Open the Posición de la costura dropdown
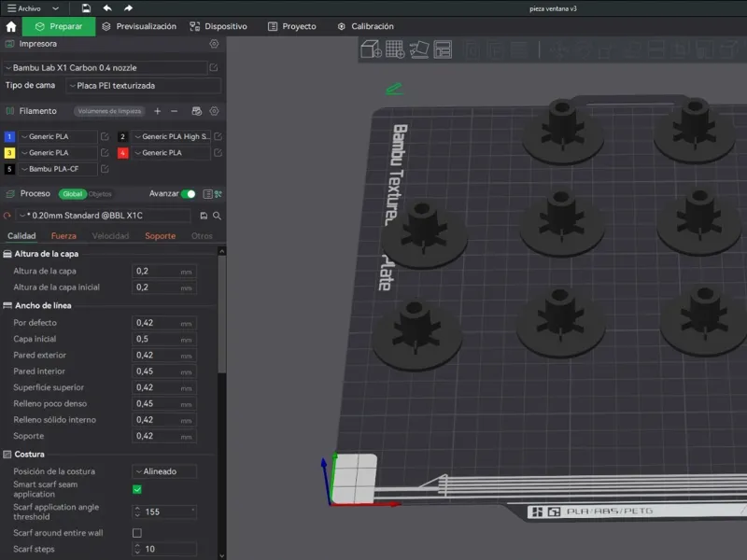Viewport: 747px width, 560px height. (164, 471)
